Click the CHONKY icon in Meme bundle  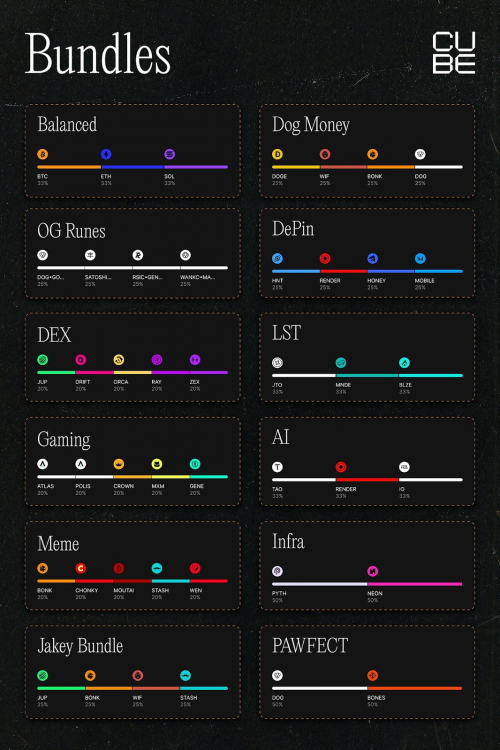[x=81, y=568]
